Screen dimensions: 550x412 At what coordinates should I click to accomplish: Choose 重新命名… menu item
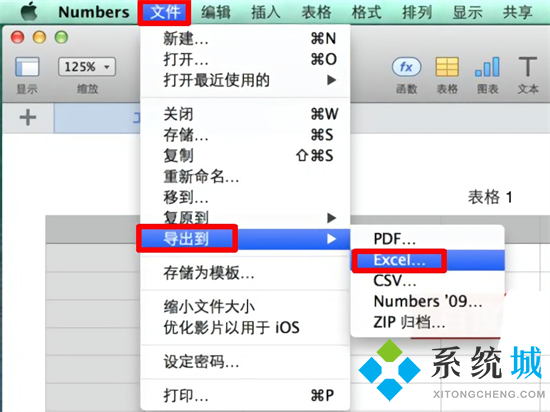point(245,176)
